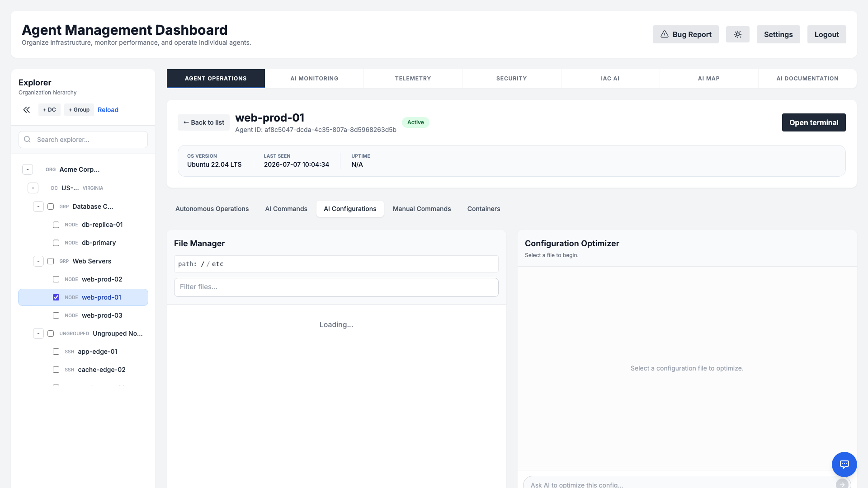The height and width of the screenshot is (488, 868).
Task: Collapse the Database C... group
Action: (38, 206)
